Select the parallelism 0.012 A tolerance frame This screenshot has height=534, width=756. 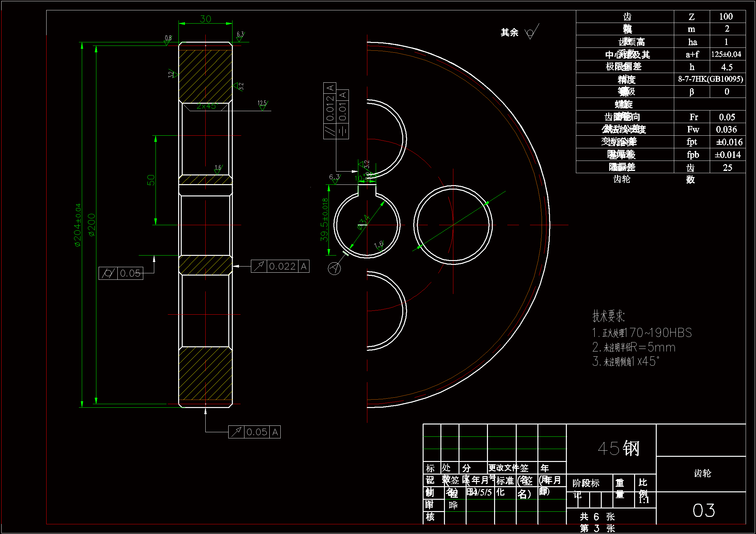point(330,110)
